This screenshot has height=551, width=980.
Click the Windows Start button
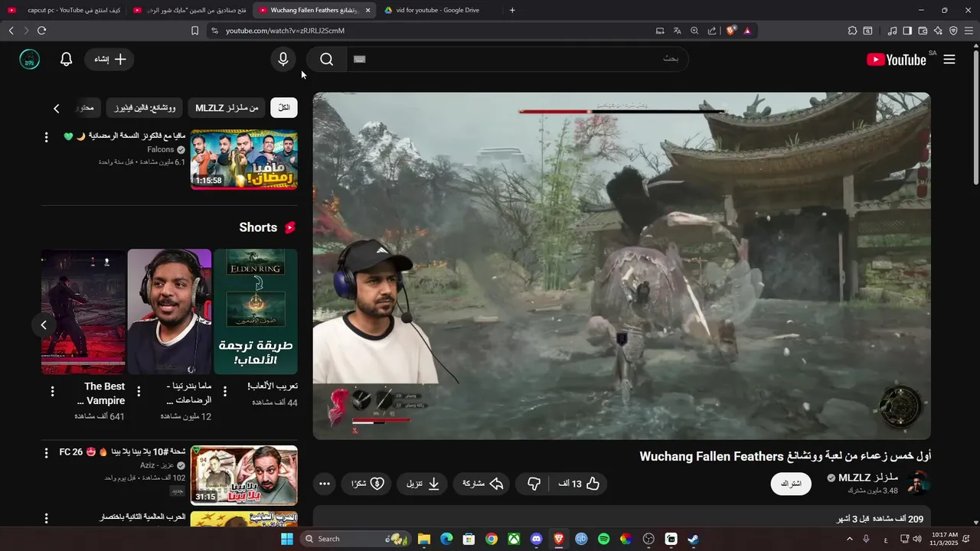point(286,539)
